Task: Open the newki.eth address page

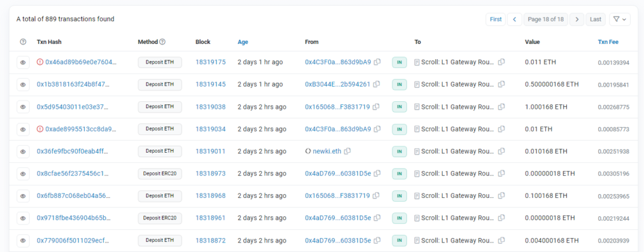Action: (x=327, y=151)
